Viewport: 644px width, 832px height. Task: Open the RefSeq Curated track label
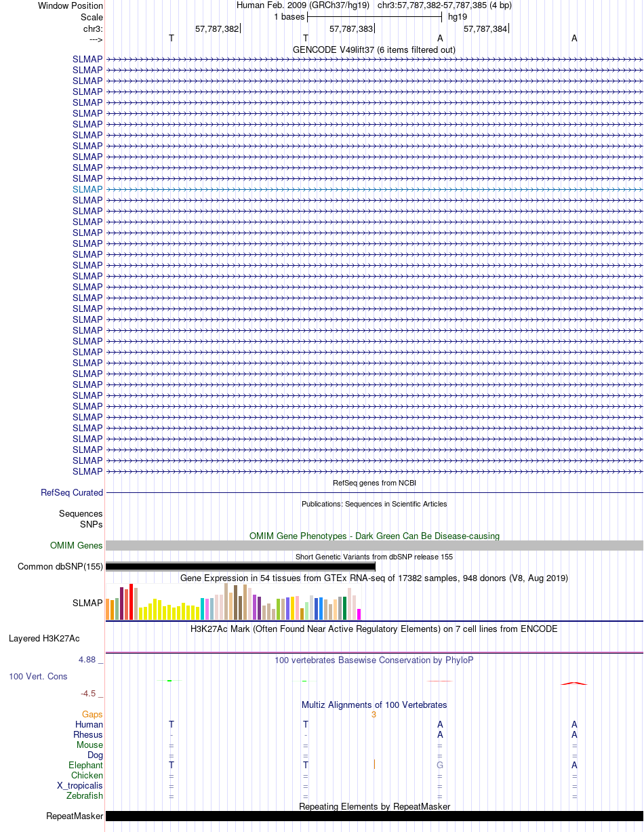(x=72, y=493)
